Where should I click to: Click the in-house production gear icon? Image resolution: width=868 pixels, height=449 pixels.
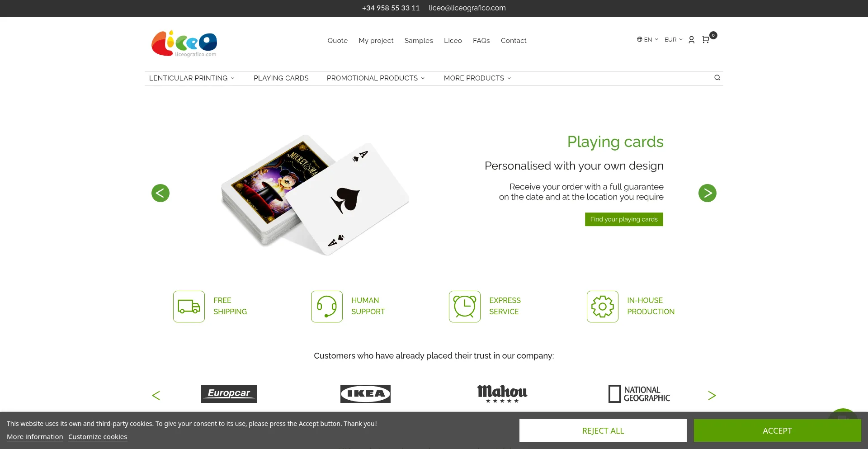[603, 307]
